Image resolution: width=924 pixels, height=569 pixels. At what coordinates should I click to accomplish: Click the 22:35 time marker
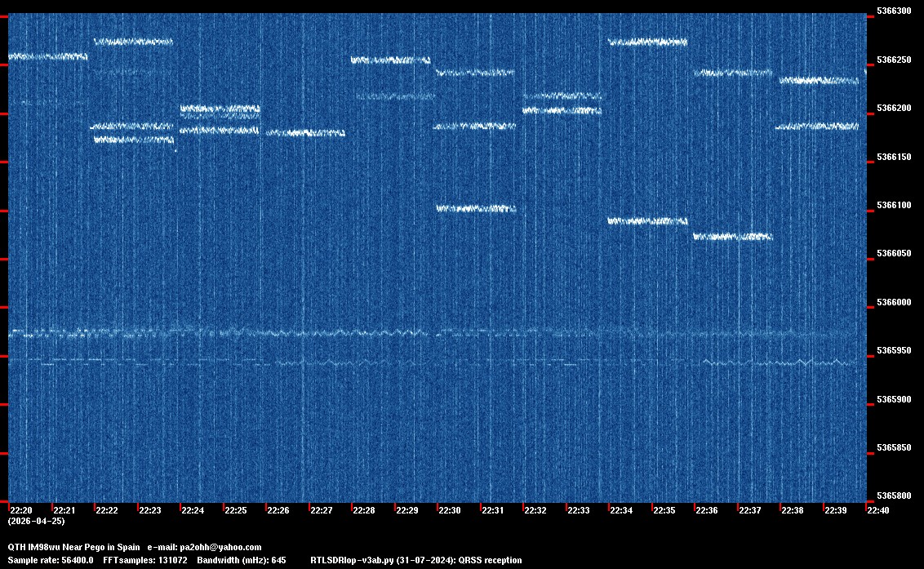pos(664,511)
